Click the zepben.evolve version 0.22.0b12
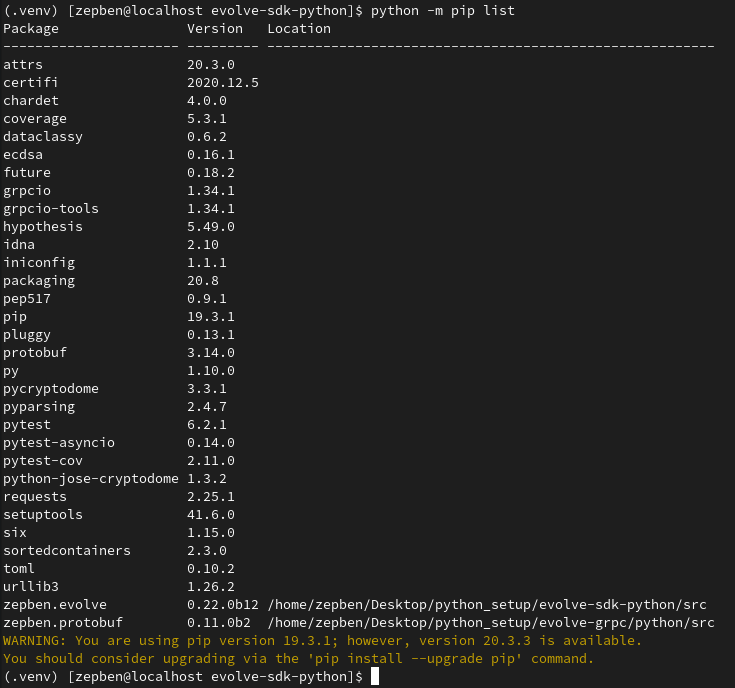 (223, 605)
